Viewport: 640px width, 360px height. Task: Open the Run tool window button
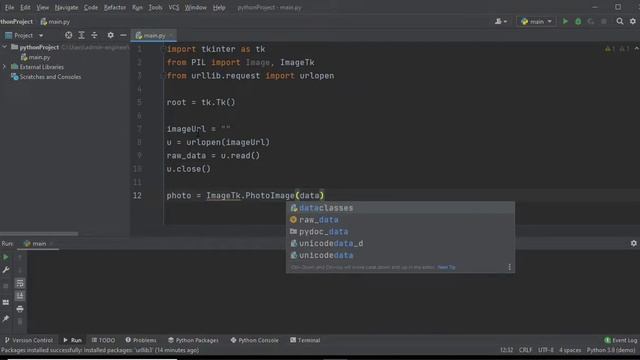(72, 340)
